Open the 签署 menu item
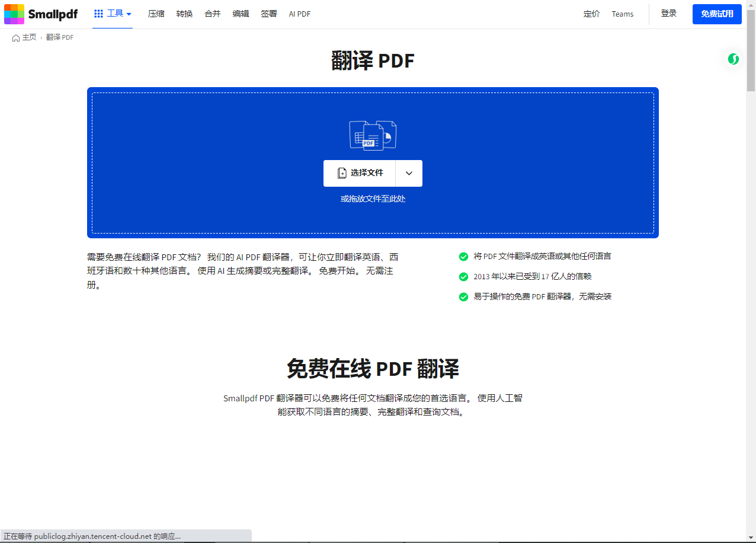The image size is (756, 543). pyautogui.click(x=269, y=14)
